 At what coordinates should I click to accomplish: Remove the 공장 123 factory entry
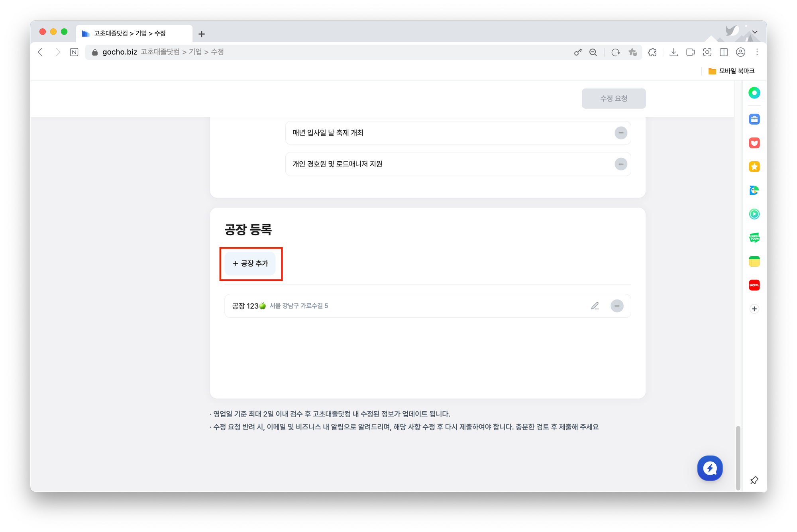tap(617, 306)
